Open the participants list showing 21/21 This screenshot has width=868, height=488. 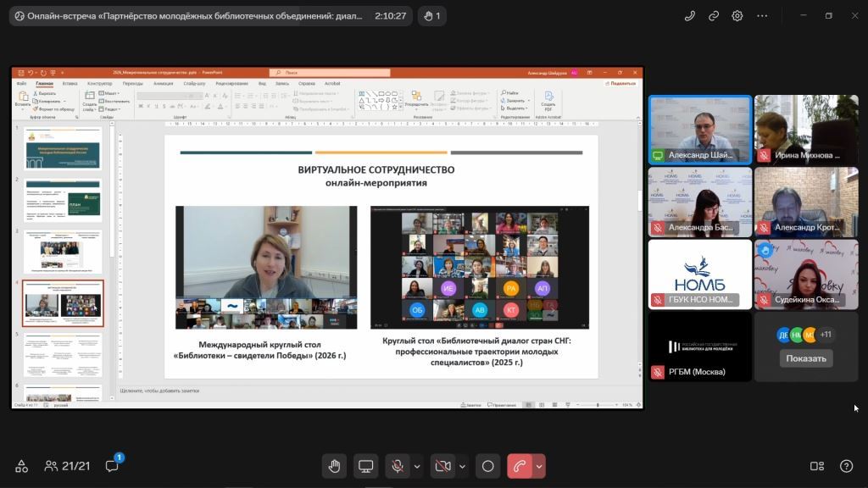click(67, 466)
